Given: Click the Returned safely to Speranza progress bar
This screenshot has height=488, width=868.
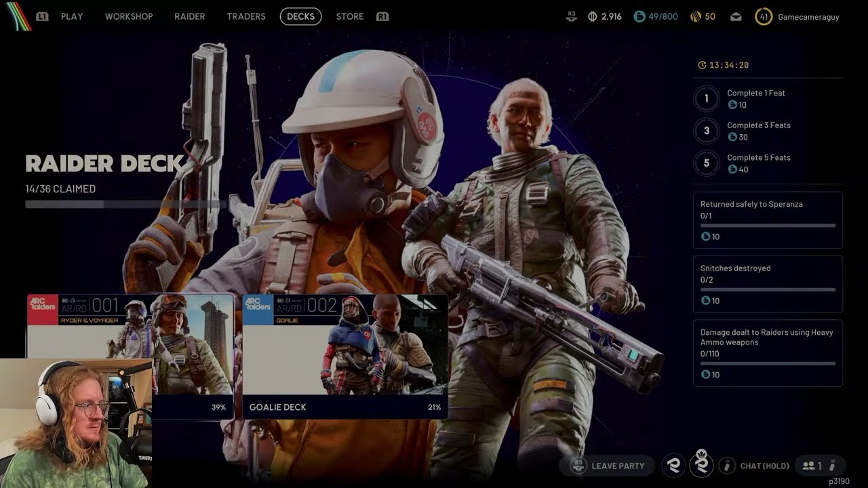Looking at the screenshot, I should tap(768, 225).
